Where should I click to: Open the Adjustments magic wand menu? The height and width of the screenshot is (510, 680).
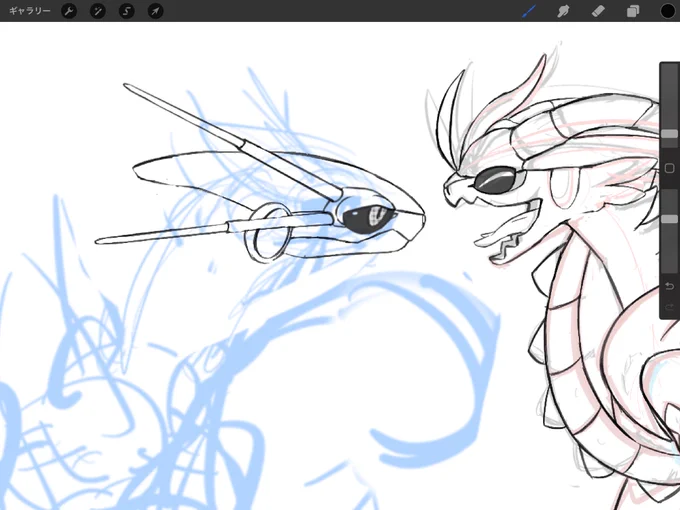pyautogui.click(x=98, y=11)
